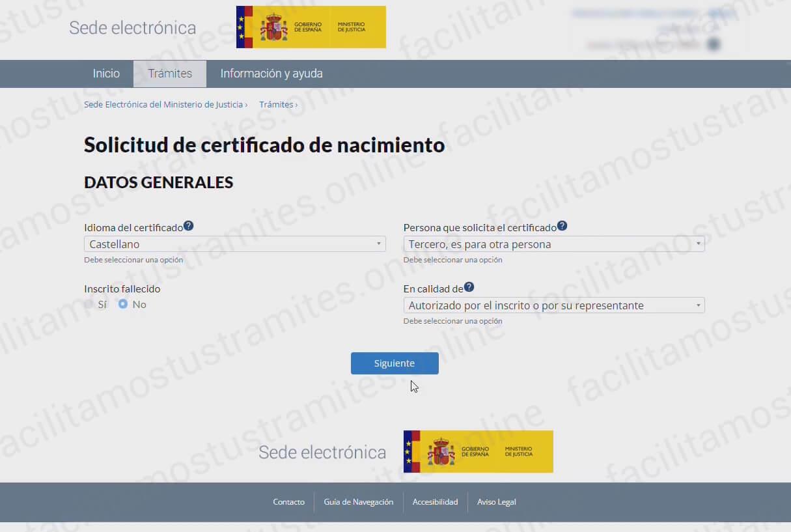Click the Gobierno de España header logo

tap(311, 27)
